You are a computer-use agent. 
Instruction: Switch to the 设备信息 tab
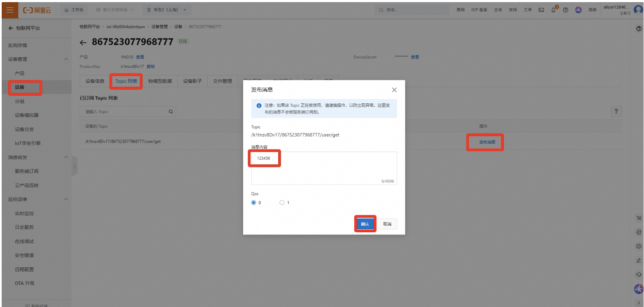tap(94, 81)
